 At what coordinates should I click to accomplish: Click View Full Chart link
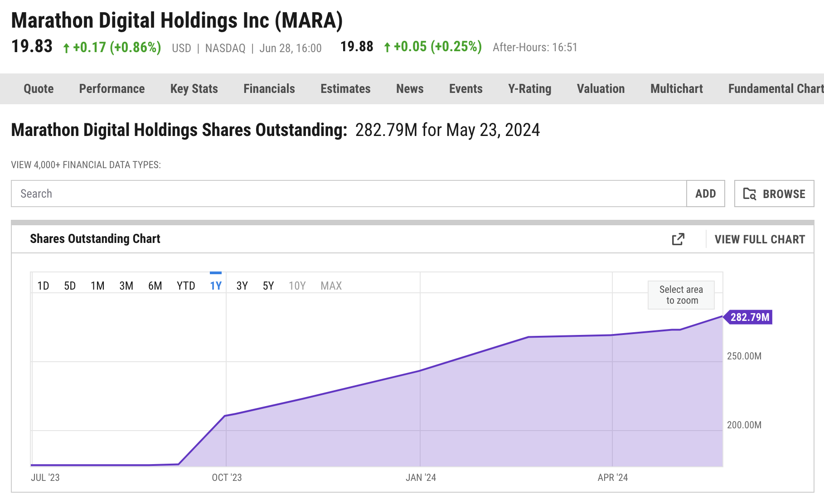760,239
